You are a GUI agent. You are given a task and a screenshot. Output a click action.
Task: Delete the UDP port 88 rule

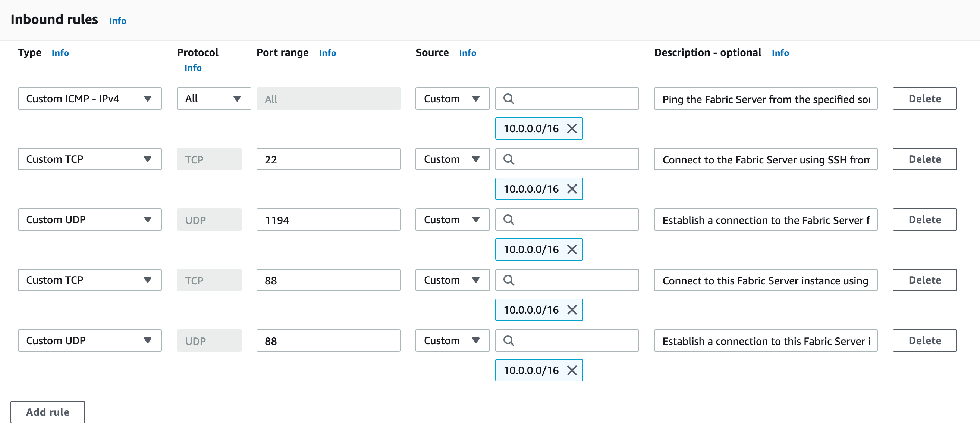pos(924,340)
